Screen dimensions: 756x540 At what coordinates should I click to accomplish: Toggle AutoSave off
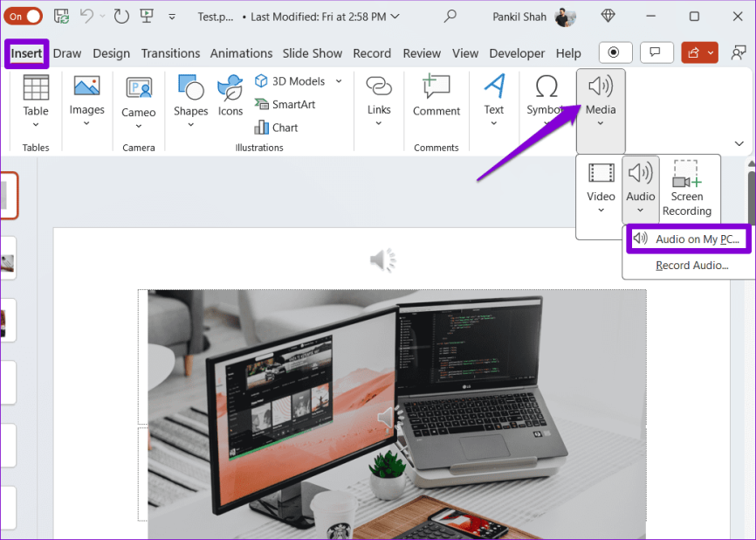(x=24, y=16)
